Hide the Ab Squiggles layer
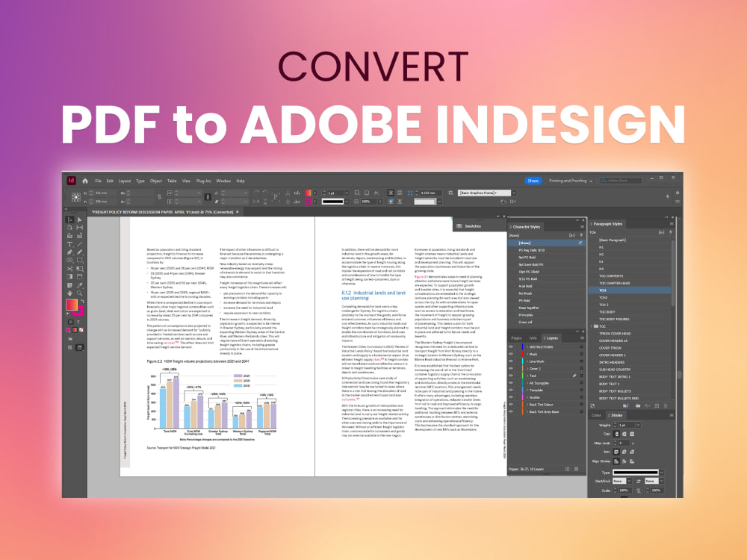Screen dimensions: 747x560 tap(511, 383)
